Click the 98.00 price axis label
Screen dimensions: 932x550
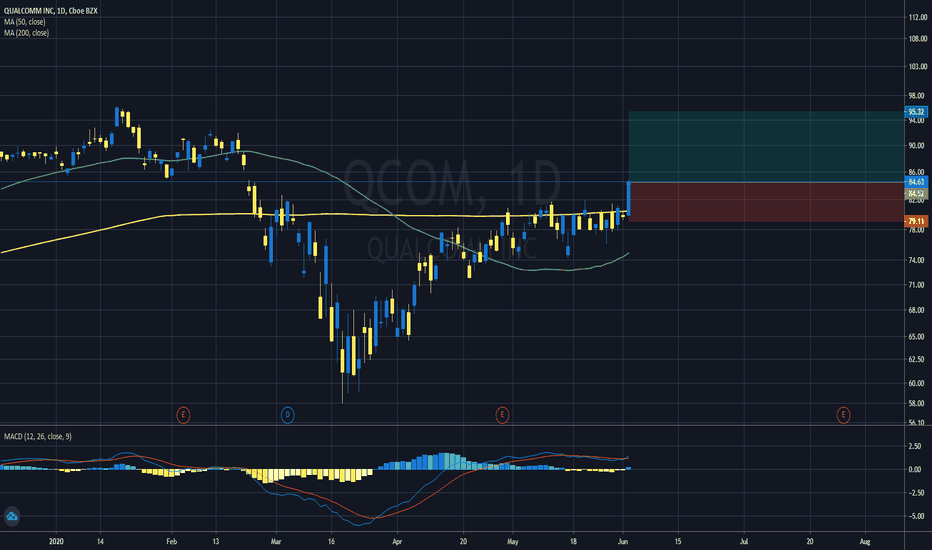(x=917, y=95)
